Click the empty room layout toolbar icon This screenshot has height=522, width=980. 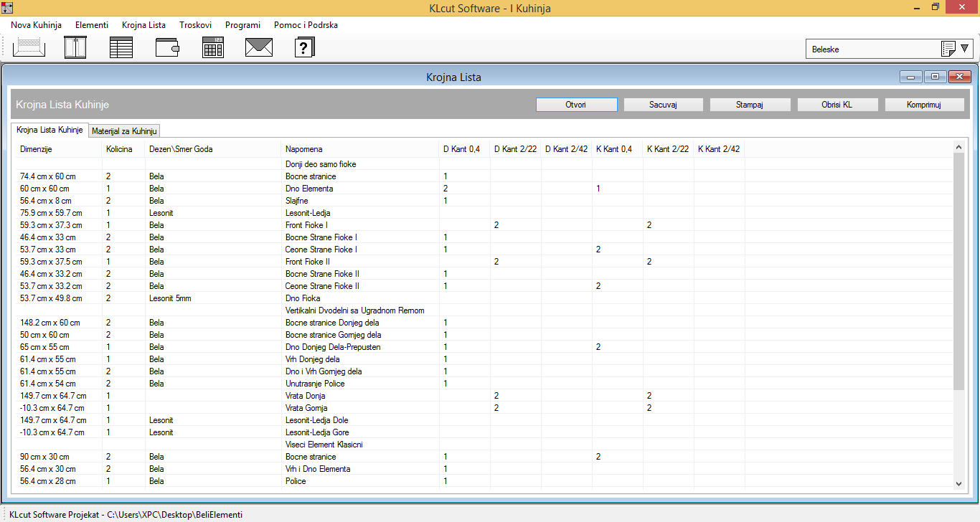tap(29, 48)
